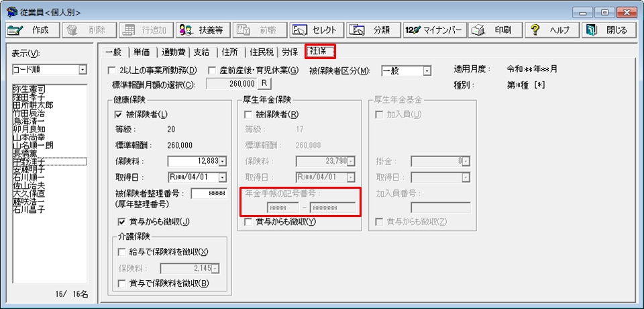The image size is (644, 309).
Task: Open the コード順 display order dropdown
Action: (83, 70)
